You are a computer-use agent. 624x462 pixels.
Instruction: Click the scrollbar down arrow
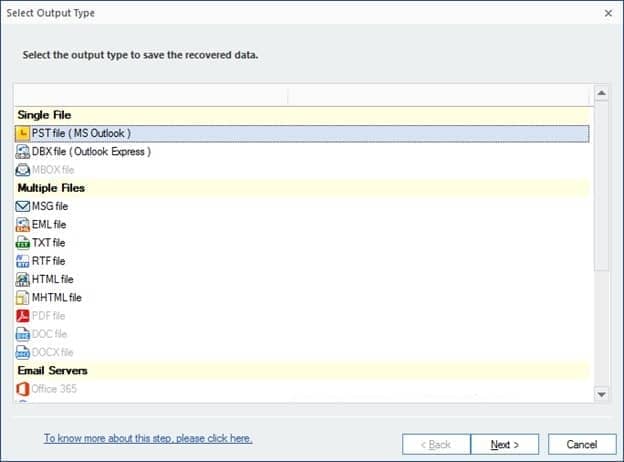point(601,394)
